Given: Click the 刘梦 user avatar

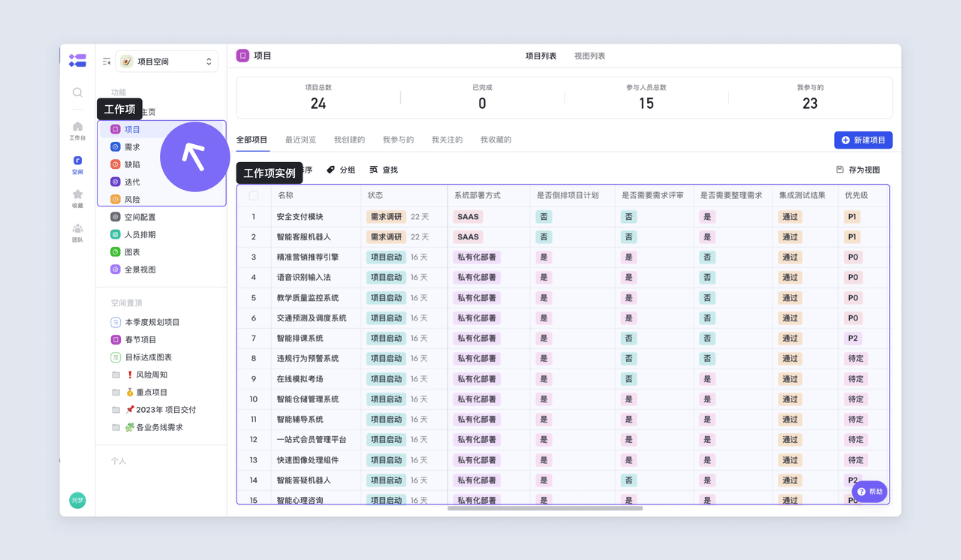Looking at the screenshot, I should tap(77, 500).
